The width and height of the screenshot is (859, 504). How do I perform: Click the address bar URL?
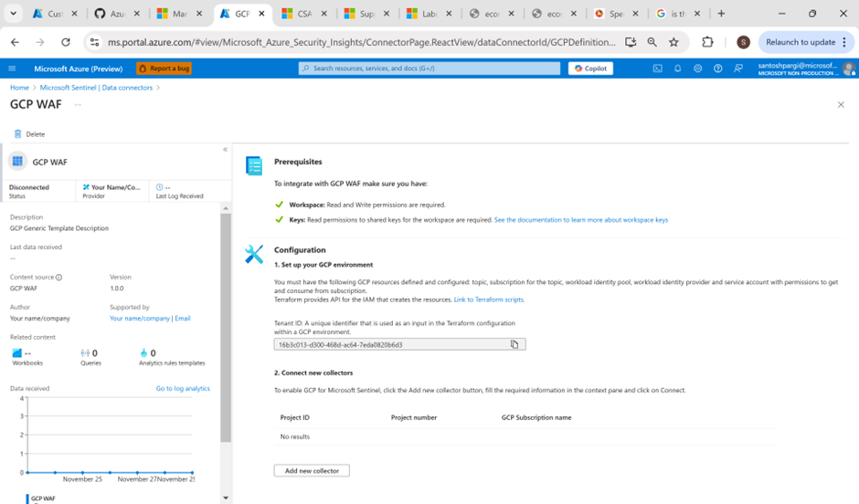[x=362, y=42]
